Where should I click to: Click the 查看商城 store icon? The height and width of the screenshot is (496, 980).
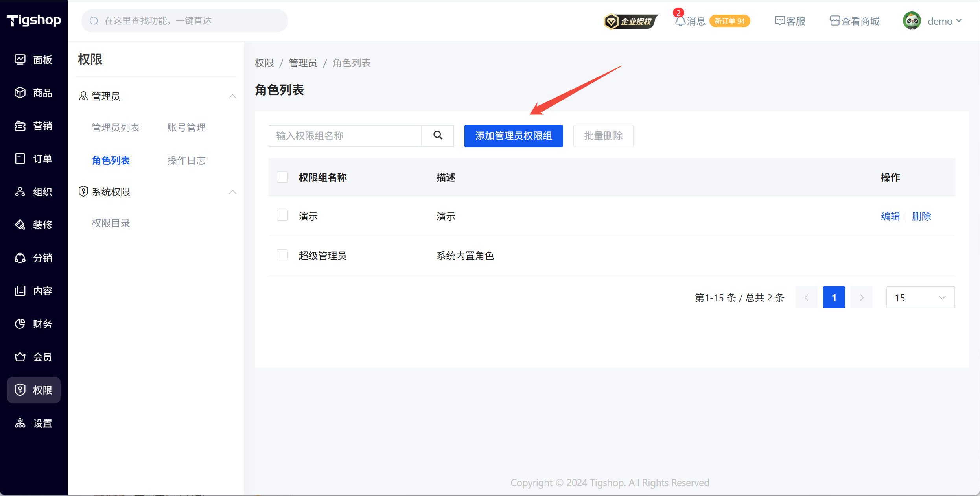point(834,21)
